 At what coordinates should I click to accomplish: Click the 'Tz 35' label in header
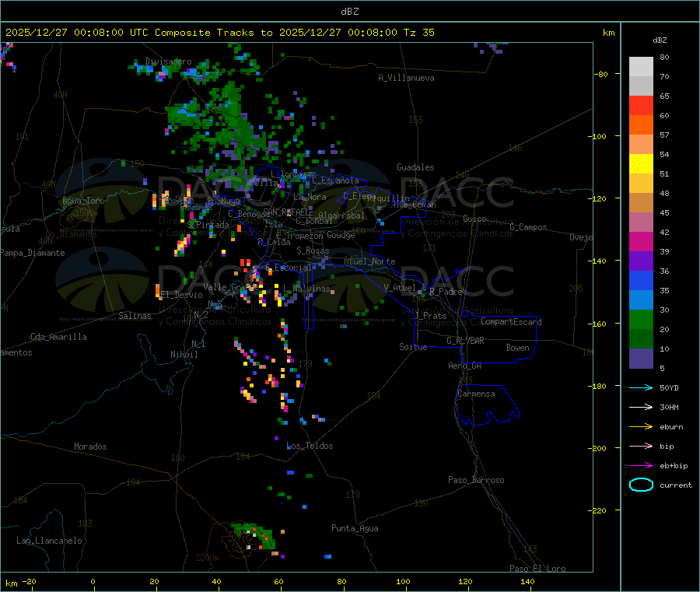418,33
